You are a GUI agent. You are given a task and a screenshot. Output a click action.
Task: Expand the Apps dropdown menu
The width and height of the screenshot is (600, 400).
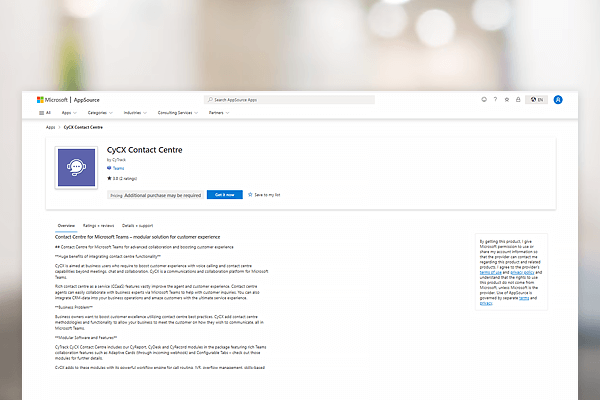coord(69,113)
